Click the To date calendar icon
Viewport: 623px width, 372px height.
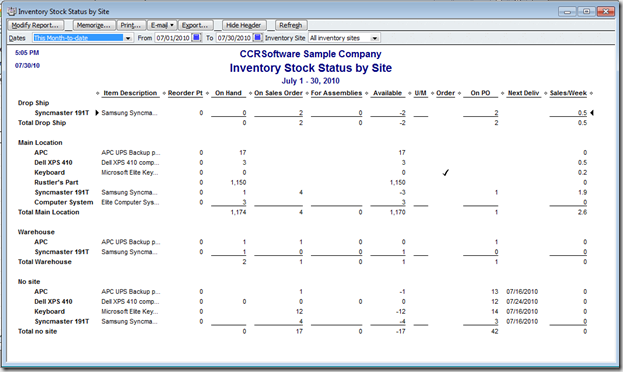[x=258, y=38]
